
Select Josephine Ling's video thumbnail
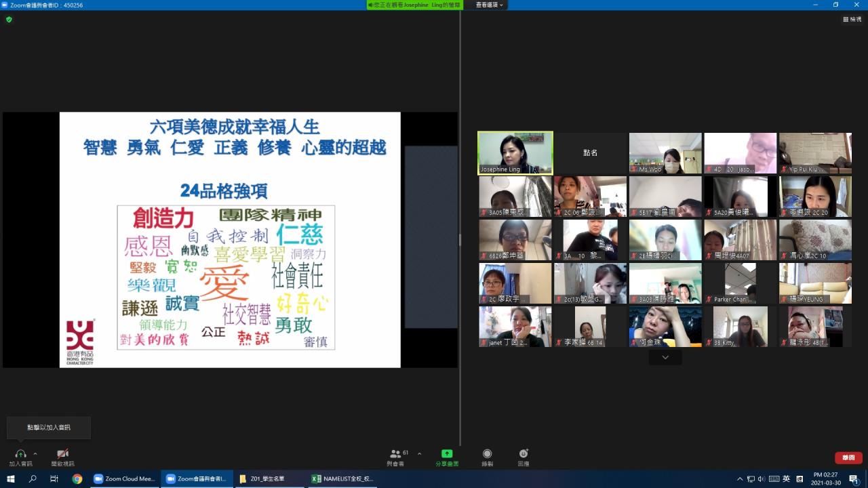click(515, 152)
